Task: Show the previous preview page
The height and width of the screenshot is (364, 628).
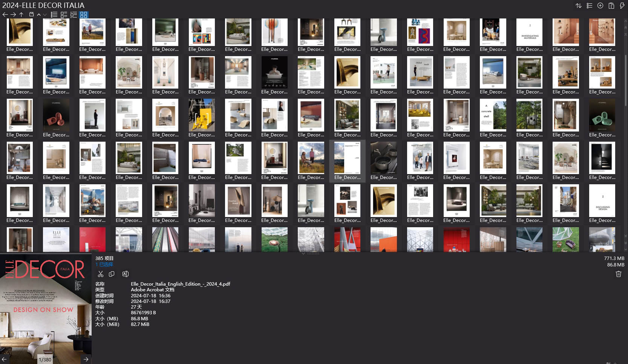Action: click(5, 359)
